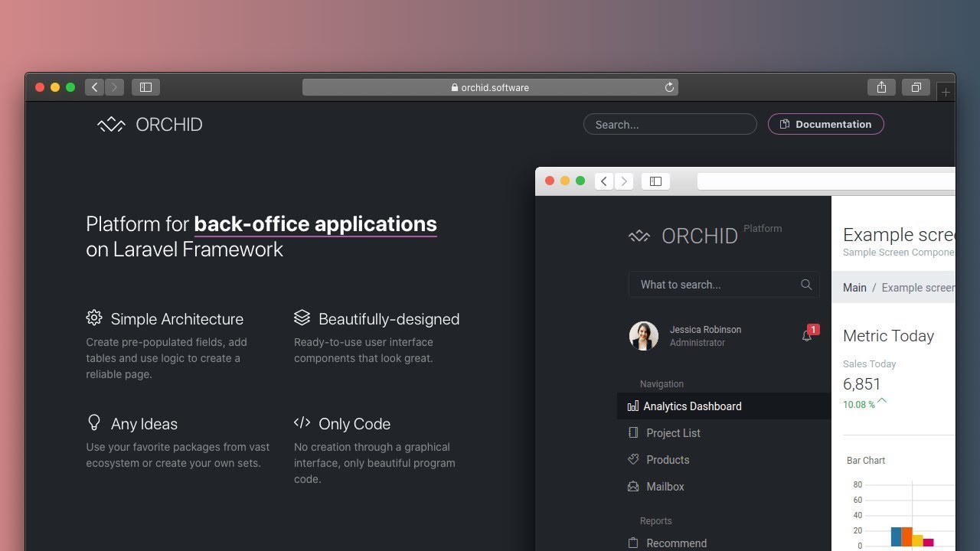Open the Safari share menu
The width and height of the screenshot is (980, 551).
pyautogui.click(x=882, y=87)
